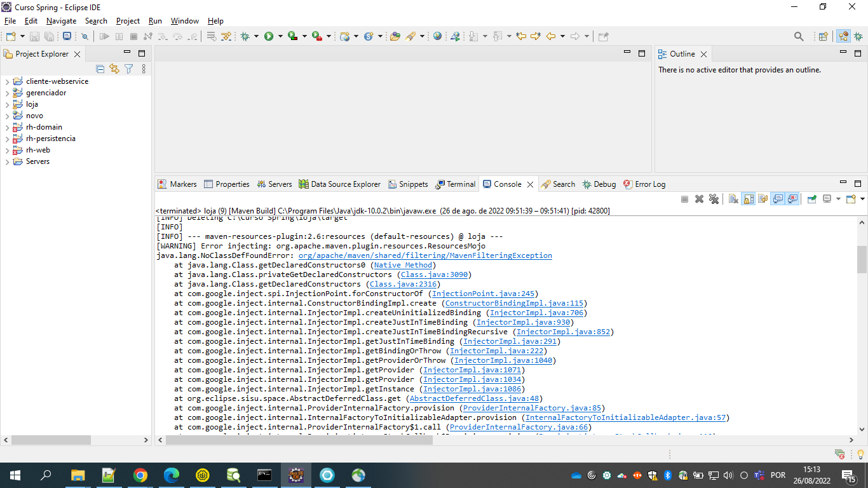Open Chrome from the Windows taskbar
The image size is (868, 488).
coord(140,475)
